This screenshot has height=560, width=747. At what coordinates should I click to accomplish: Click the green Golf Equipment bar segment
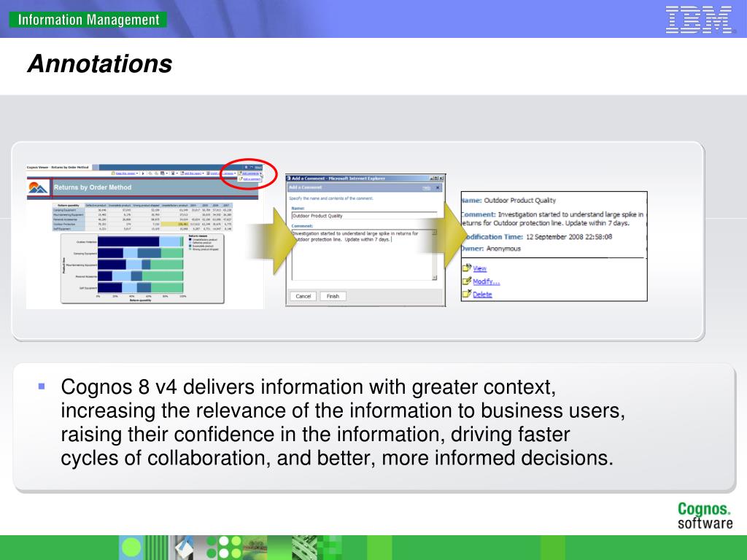167,287
